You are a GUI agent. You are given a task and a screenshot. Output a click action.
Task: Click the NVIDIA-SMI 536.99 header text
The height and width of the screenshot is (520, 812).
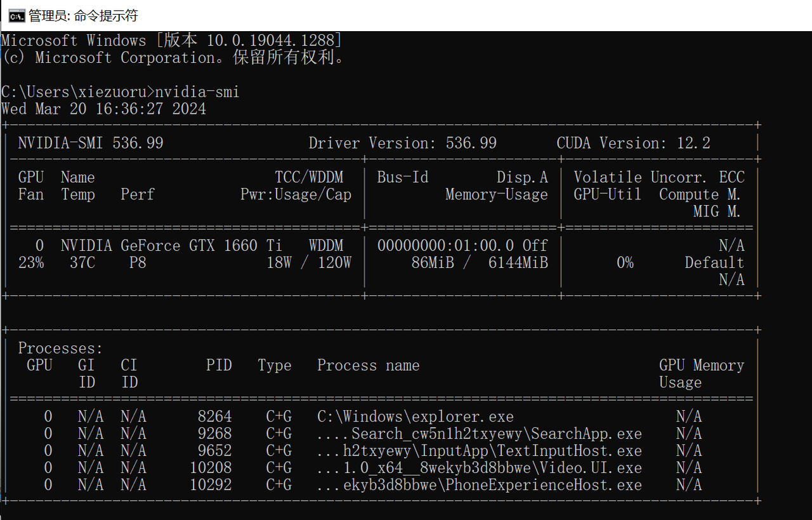[91, 143]
